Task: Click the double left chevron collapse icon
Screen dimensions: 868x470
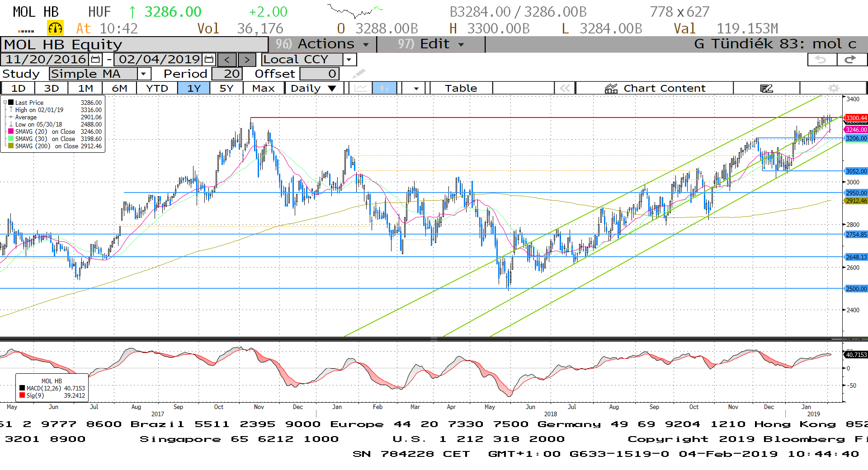Action: (565, 88)
